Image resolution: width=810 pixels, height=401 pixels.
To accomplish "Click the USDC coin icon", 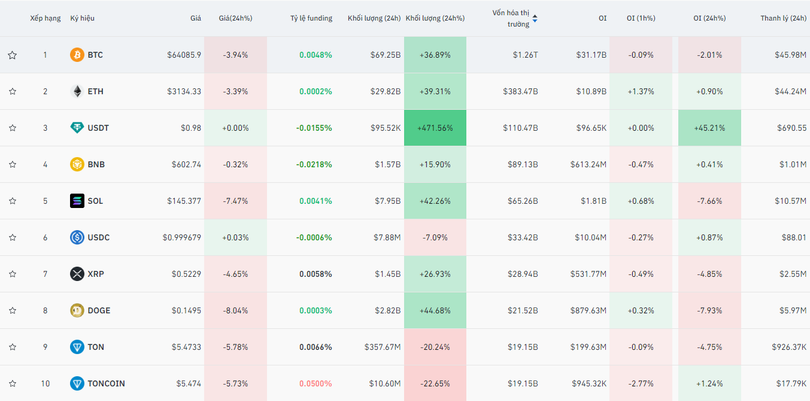I will (x=77, y=237).
